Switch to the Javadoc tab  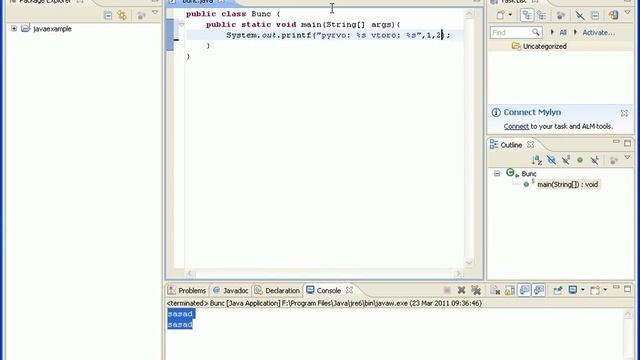[231, 291]
